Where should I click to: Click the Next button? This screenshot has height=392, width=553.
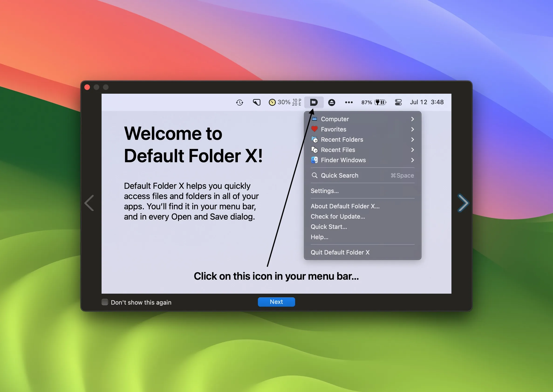pyautogui.click(x=276, y=302)
